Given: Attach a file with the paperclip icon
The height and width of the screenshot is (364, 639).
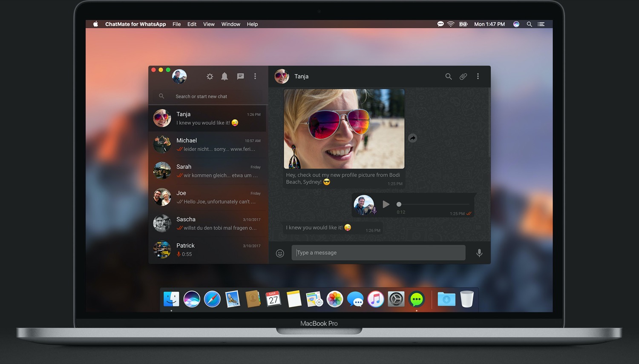Looking at the screenshot, I should [x=463, y=77].
